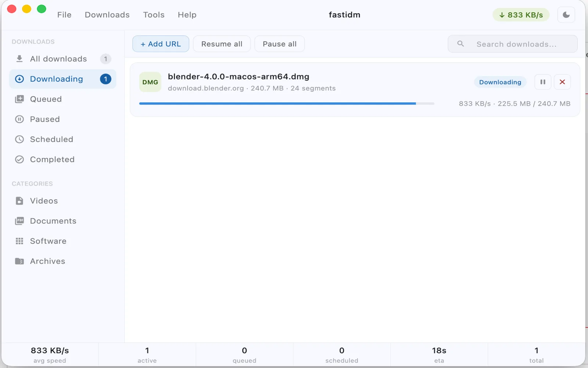
Task: Filter by Software category
Action: (x=62, y=241)
